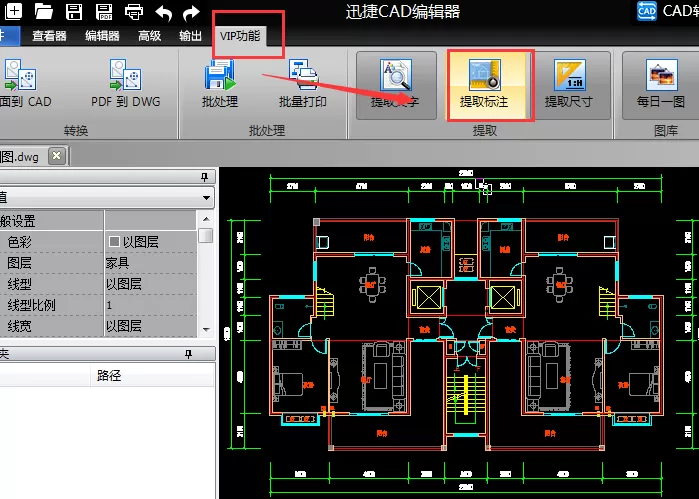Switch to the 输出 tab
Image resolution: width=699 pixels, height=499 pixels.
pos(190,36)
